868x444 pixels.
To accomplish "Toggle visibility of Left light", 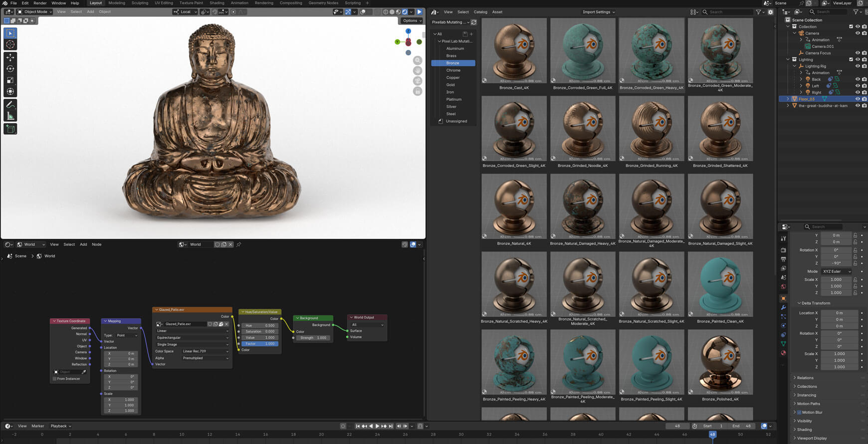I will pos(858,86).
